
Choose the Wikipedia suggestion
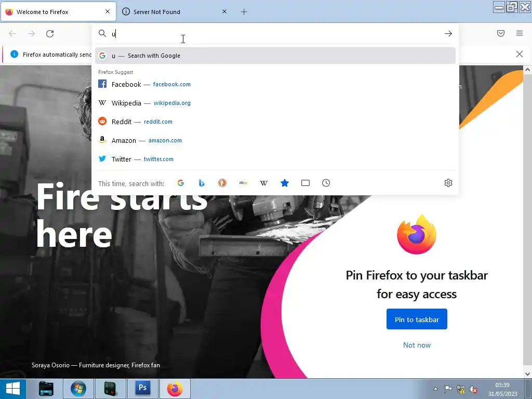275,103
